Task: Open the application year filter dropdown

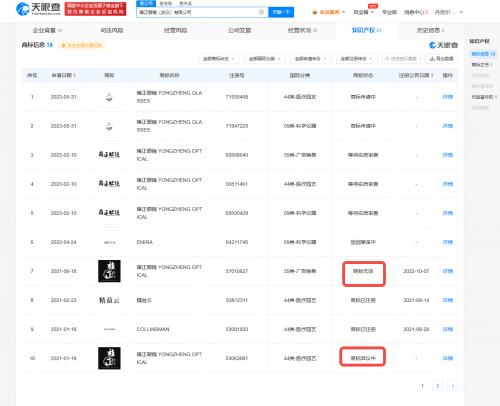Action: click(310, 59)
